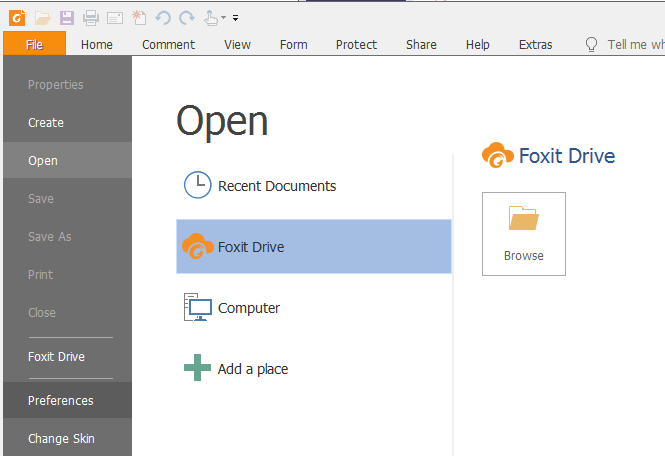The width and height of the screenshot is (665, 456).
Task: Open the Comment ribbon tab
Action: [168, 44]
